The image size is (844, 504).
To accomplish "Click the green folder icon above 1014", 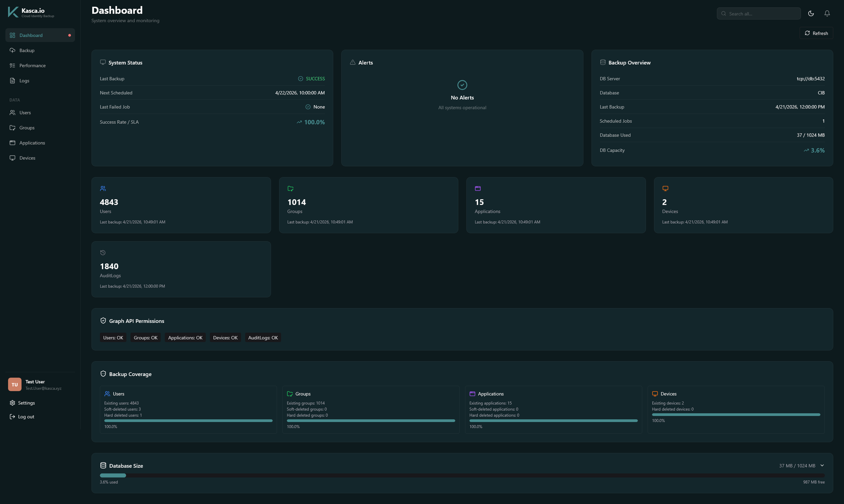I will click(x=291, y=189).
